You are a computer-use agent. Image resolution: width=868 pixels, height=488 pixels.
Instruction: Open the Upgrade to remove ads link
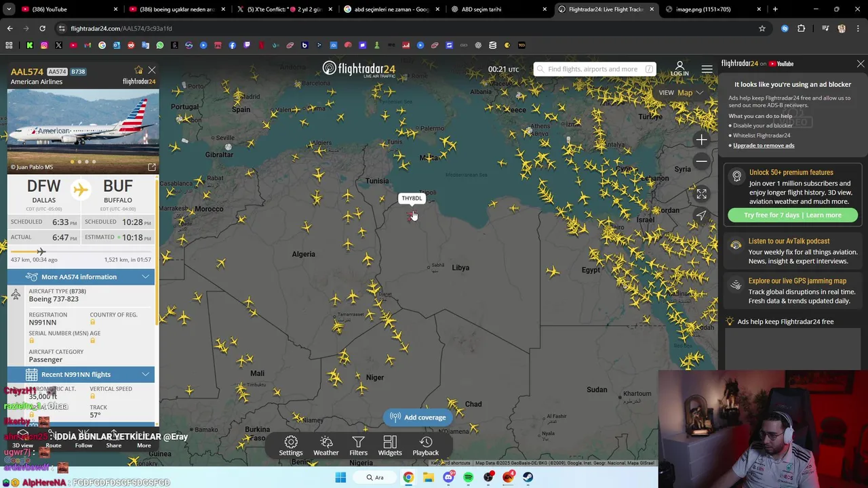tap(764, 145)
